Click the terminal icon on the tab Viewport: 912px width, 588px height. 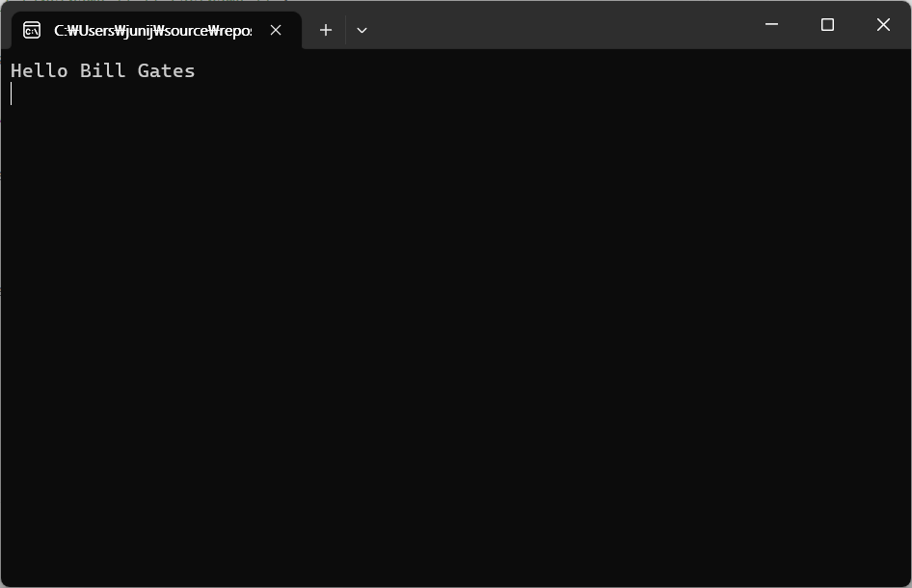coord(32,30)
